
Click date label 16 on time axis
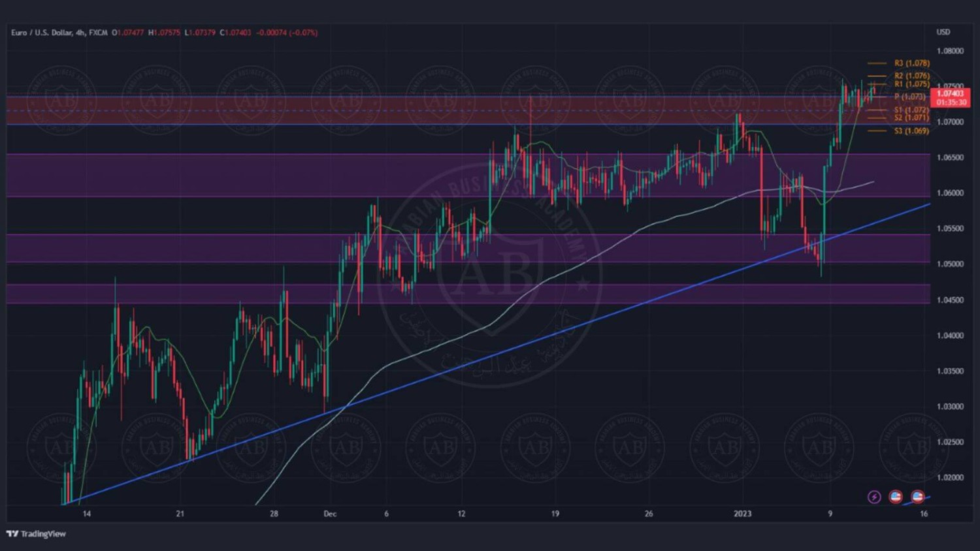(x=924, y=514)
